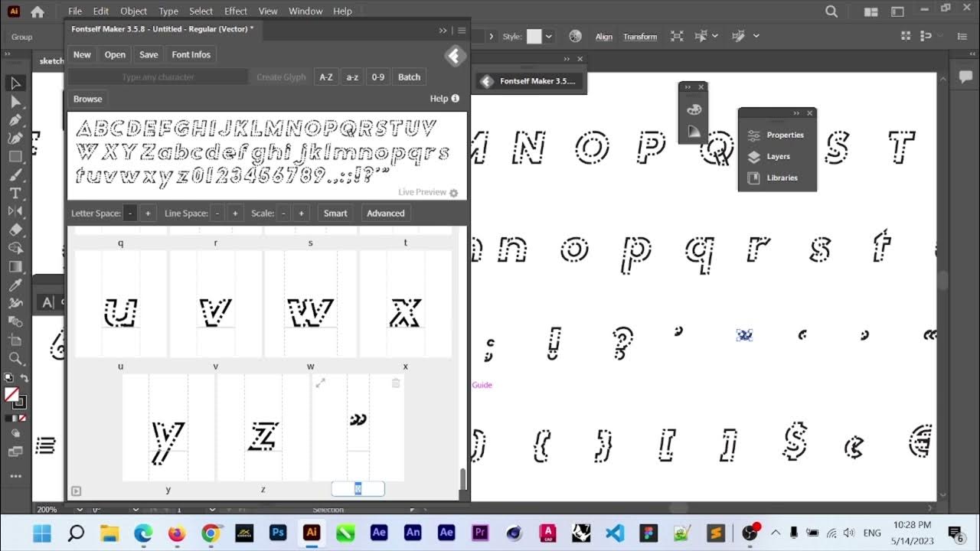Click the Recolor Artwork wheel icon
Viewport: 980px width, 551px height.
pos(576,36)
